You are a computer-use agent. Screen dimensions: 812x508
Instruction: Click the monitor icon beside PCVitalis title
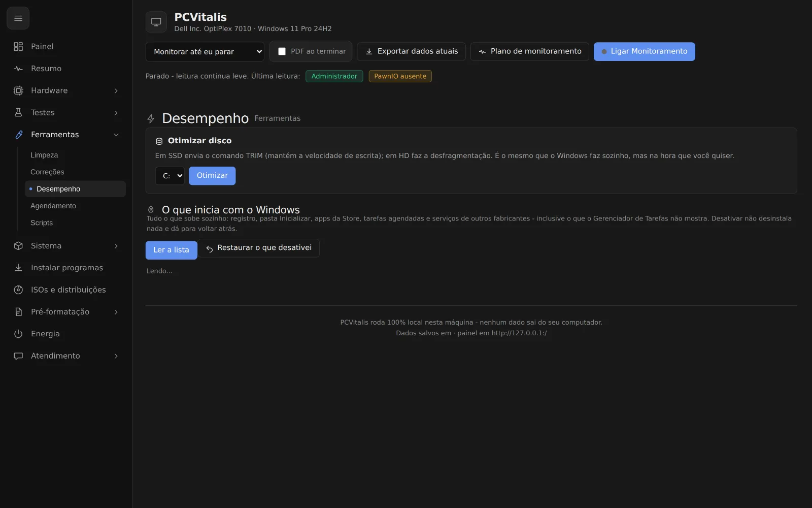pyautogui.click(x=156, y=22)
